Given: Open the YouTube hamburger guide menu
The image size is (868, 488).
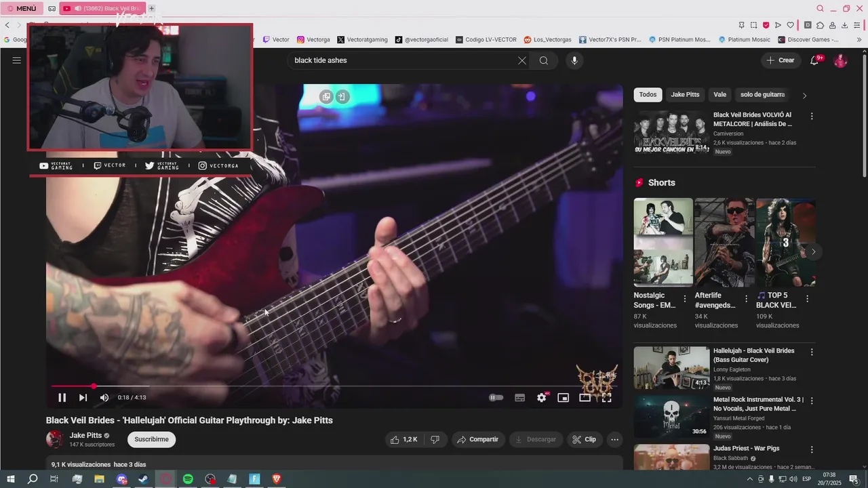Looking at the screenshot, I should [x=16, y=60].
